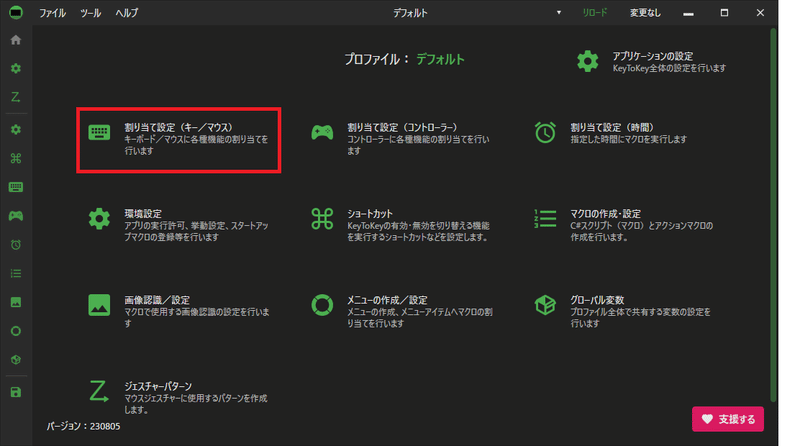800x446 pixels.
Task: Click the バージョン：230805 text
Action: pyautogui.click(x=84, y=426)
